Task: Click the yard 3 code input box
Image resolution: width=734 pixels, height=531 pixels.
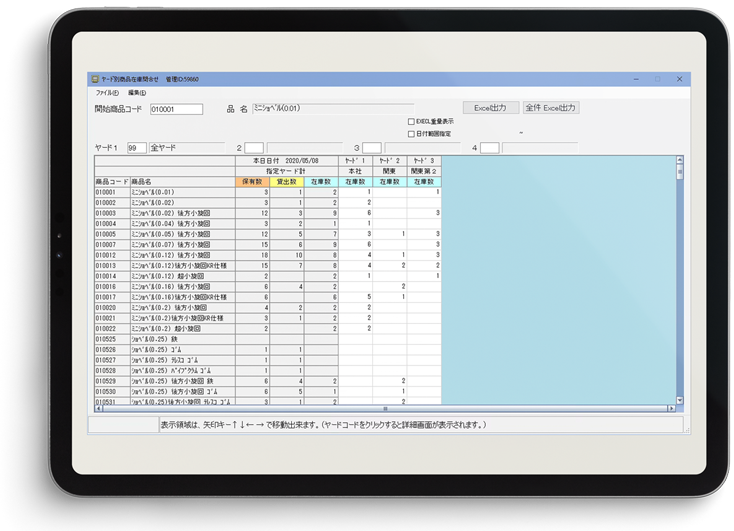Action: coord(372,148)
